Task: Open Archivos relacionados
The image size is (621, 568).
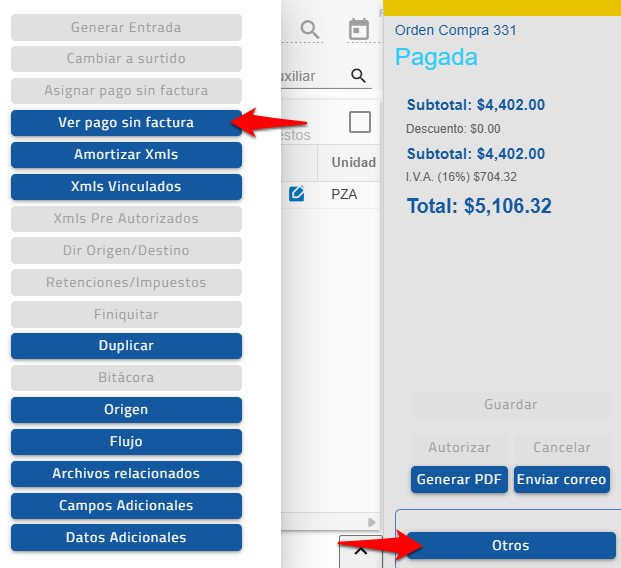Action: pyautogui.click(x=126, y=474)
